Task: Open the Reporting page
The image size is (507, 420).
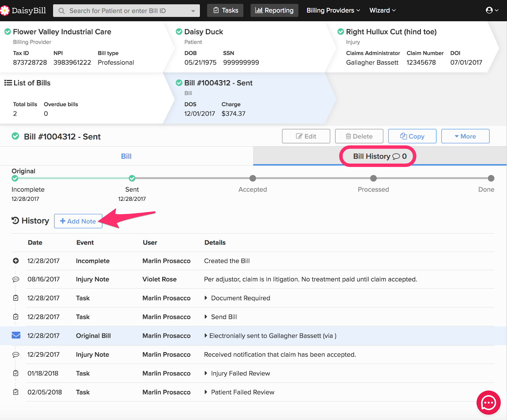Action: click(274, 10)
